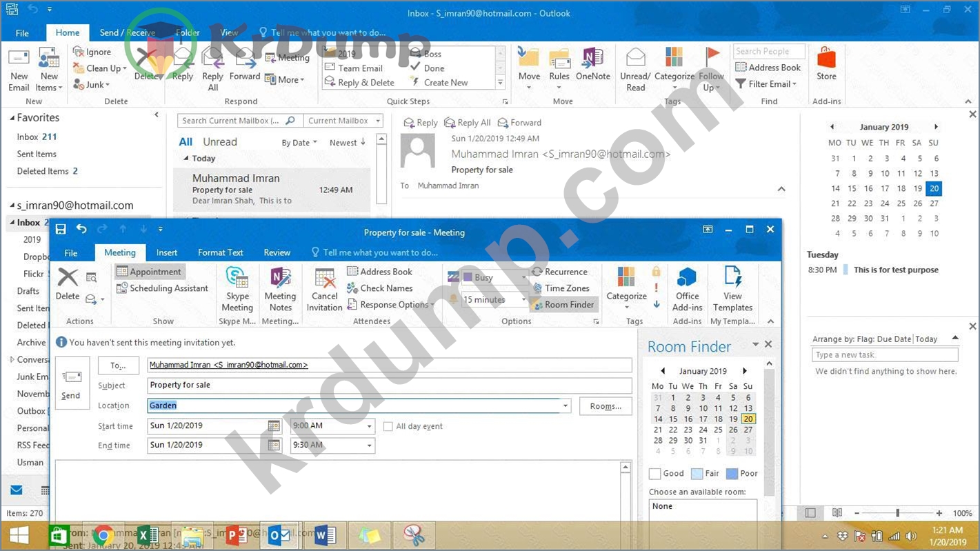Open the 15 minutes reminder dropdown

tap(523, 299)
